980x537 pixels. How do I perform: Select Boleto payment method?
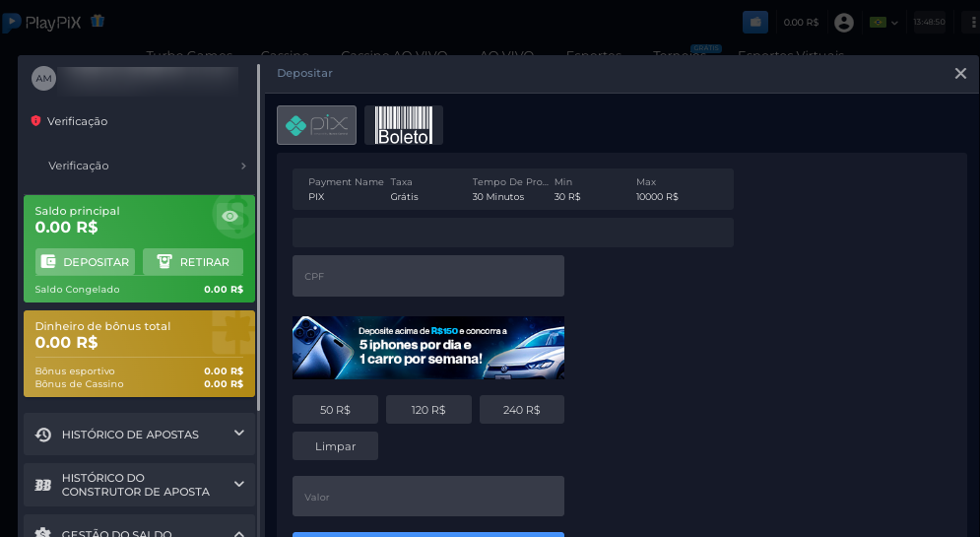point(404,125)
